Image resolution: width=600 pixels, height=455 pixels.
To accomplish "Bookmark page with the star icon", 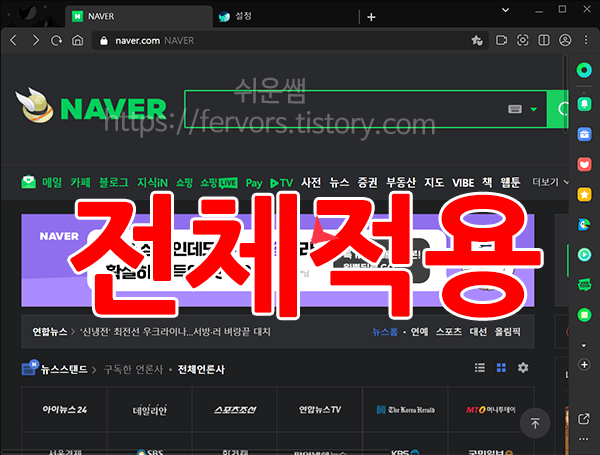I will pyautogui.click(x=476, y=40).
